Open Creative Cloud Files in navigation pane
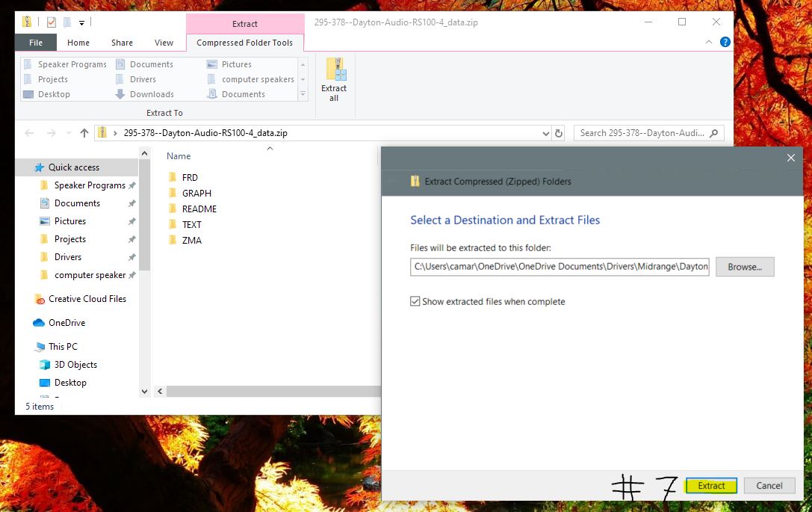Screen dimensions: 812x512 [80, 299]
